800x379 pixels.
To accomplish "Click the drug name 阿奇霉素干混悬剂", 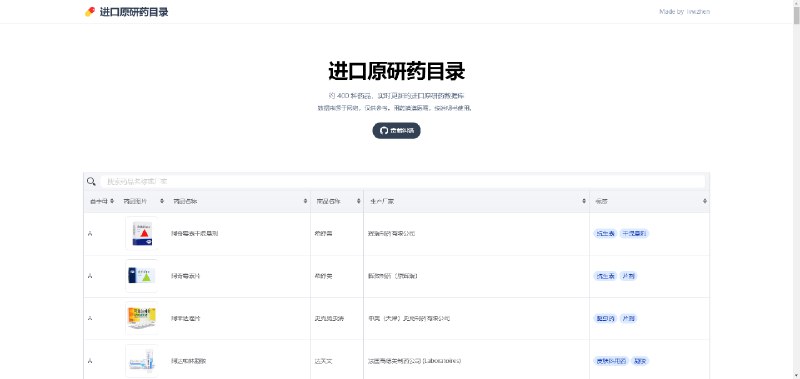I will [195, 234].
